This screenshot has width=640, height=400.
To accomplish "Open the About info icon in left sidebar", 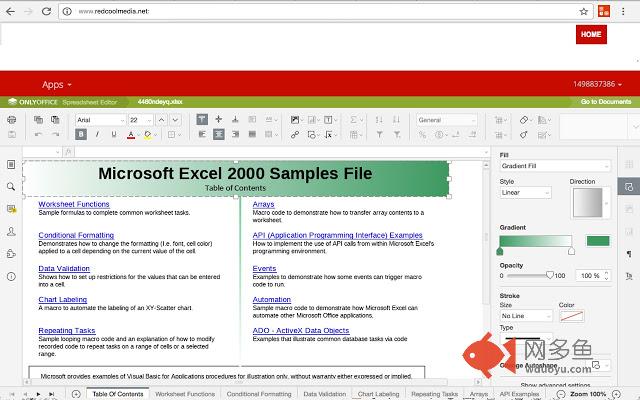I will click(11, 276).
